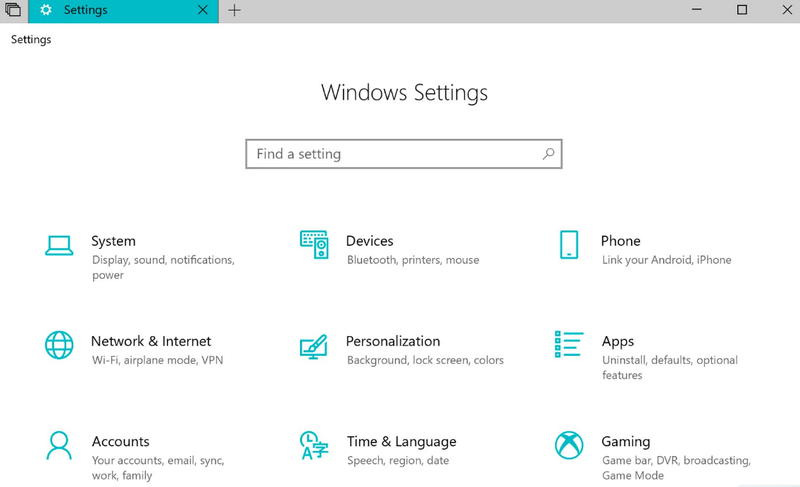
Task: Maximize the Settings window
Action: coord(742,10)
